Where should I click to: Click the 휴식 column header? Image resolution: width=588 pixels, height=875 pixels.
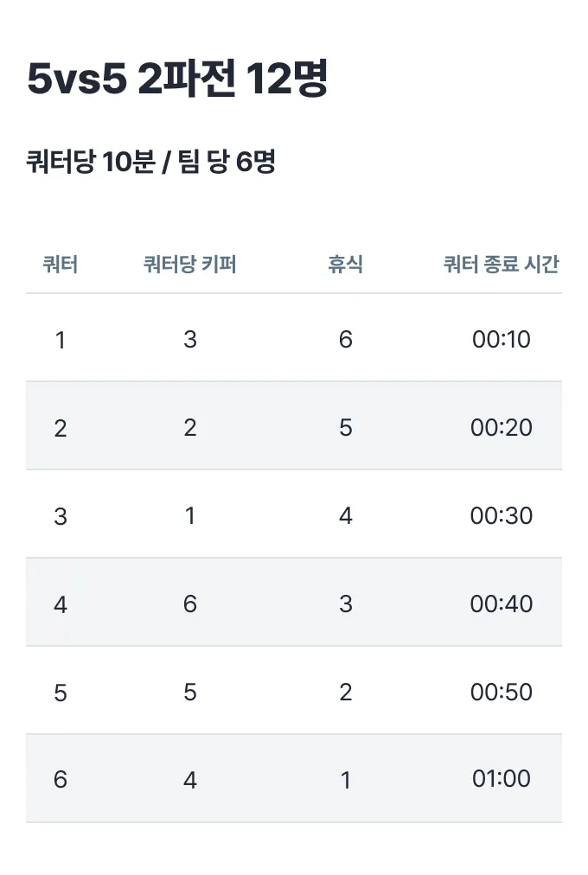pyautogui.click(x=345, y=265)
